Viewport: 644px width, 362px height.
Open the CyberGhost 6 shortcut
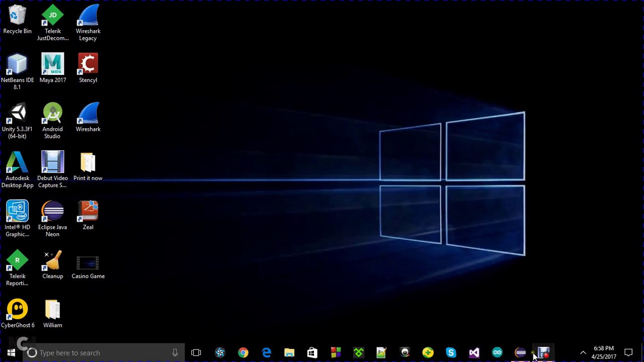coord(17,314)
